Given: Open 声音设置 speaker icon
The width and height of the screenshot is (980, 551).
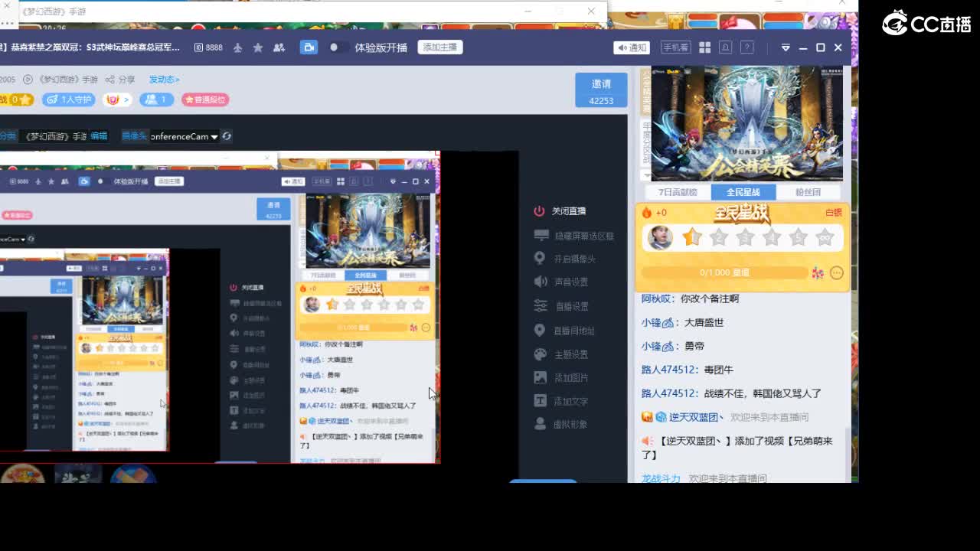Looking at the screenshot, I should pyautogui.click(x=541, y=282).
